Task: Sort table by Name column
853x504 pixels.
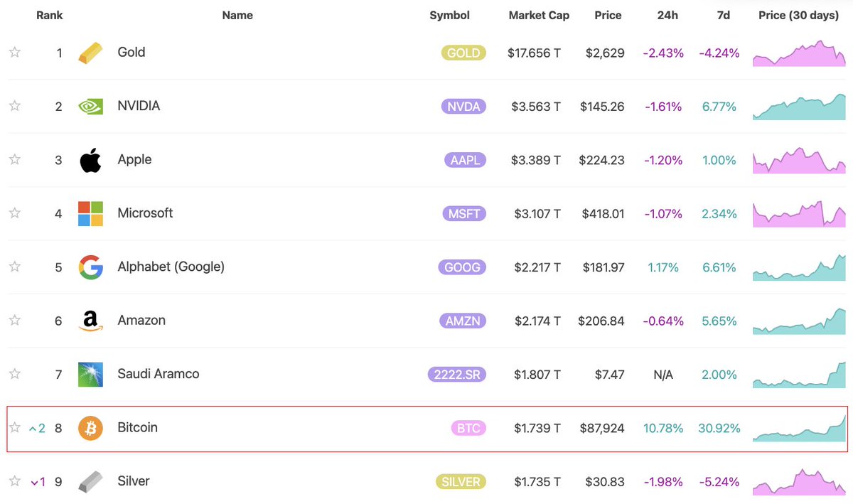Action: [237, 15]
